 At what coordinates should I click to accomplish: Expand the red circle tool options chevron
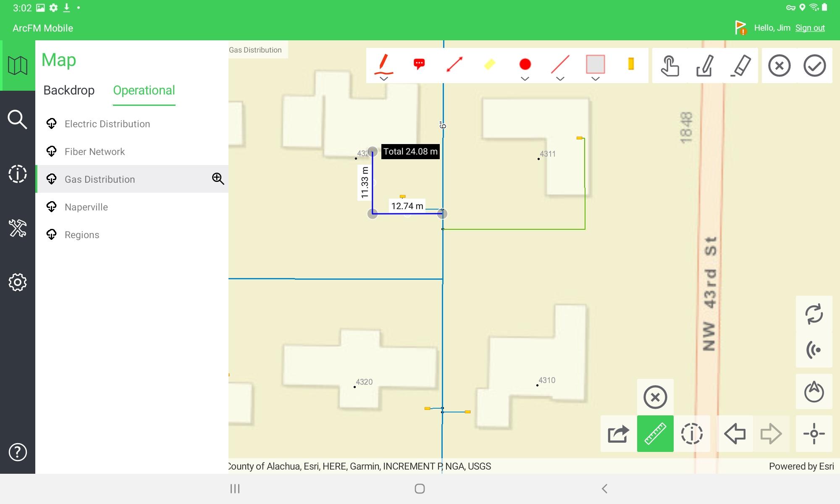[525, 79]
